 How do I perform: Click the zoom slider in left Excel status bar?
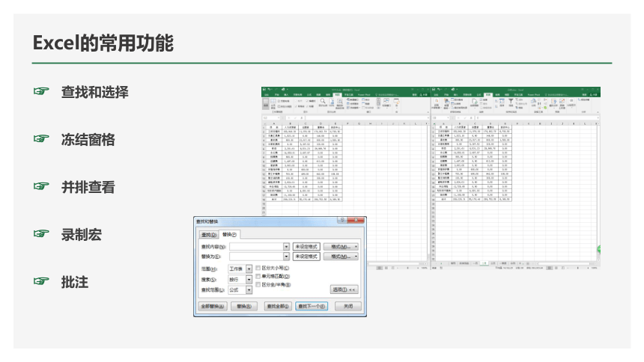(408, 268)
